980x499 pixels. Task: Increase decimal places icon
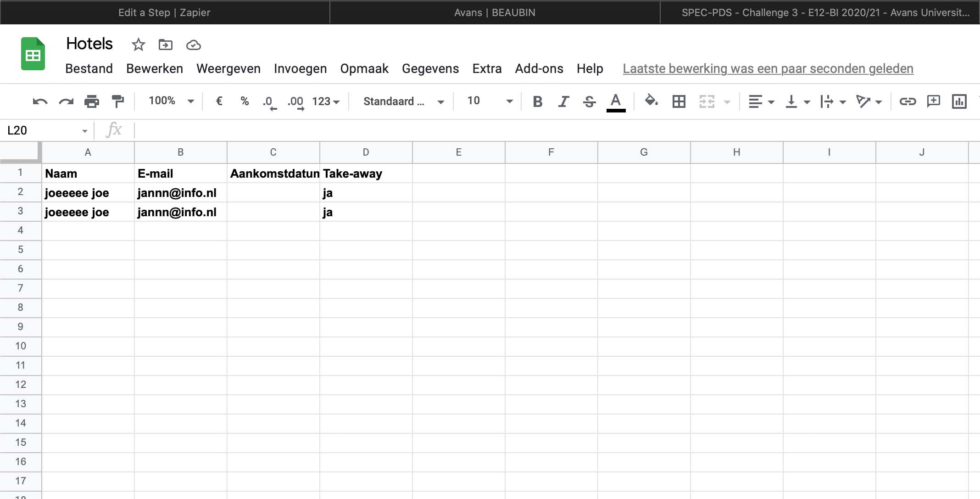[296, 102]
